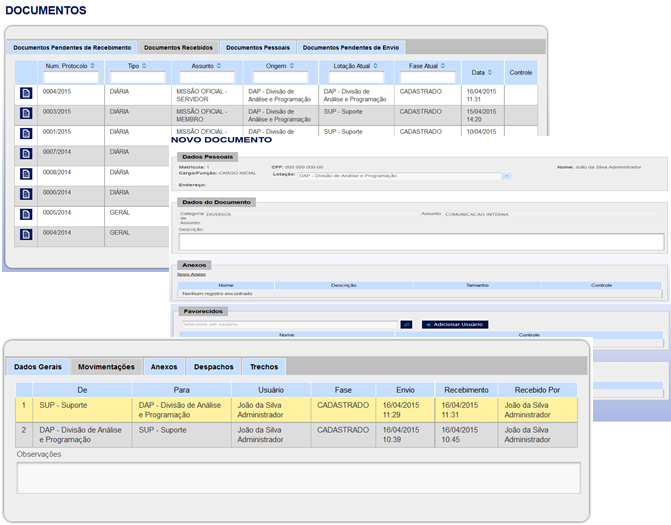The image size is (671, 525).
Task: Open document icon for protocol 0007/2014
Action: tap(26, 155)
